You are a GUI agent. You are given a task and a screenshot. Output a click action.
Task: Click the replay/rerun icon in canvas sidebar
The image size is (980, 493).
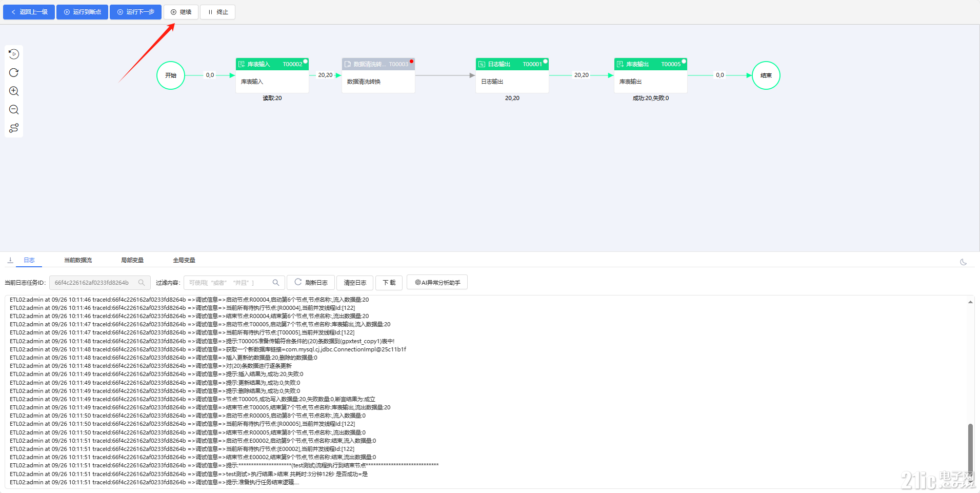(14, 54)
